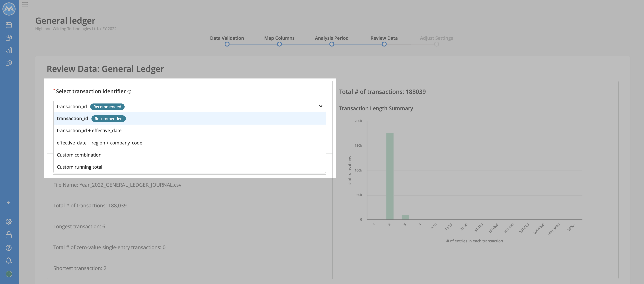Click the Analysis Period step circle
Viewport: 644px width, 284px height.
point(331,44)
